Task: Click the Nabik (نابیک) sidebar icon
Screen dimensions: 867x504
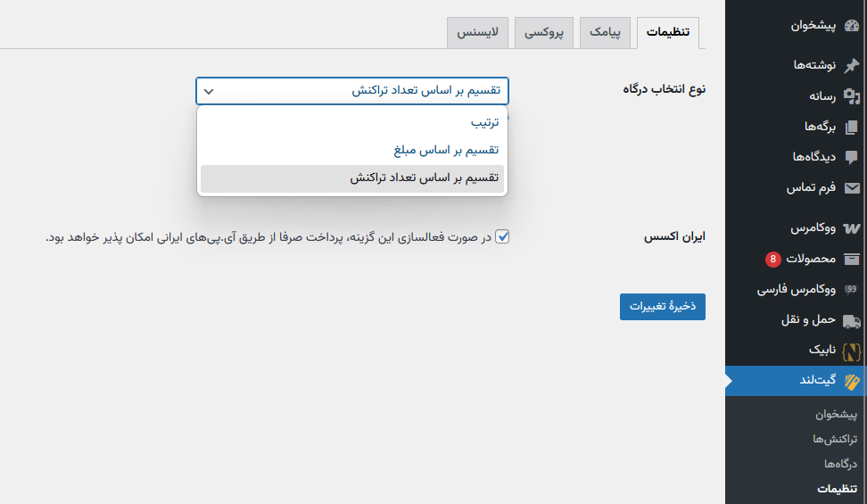Action: (x=851, y=351)
